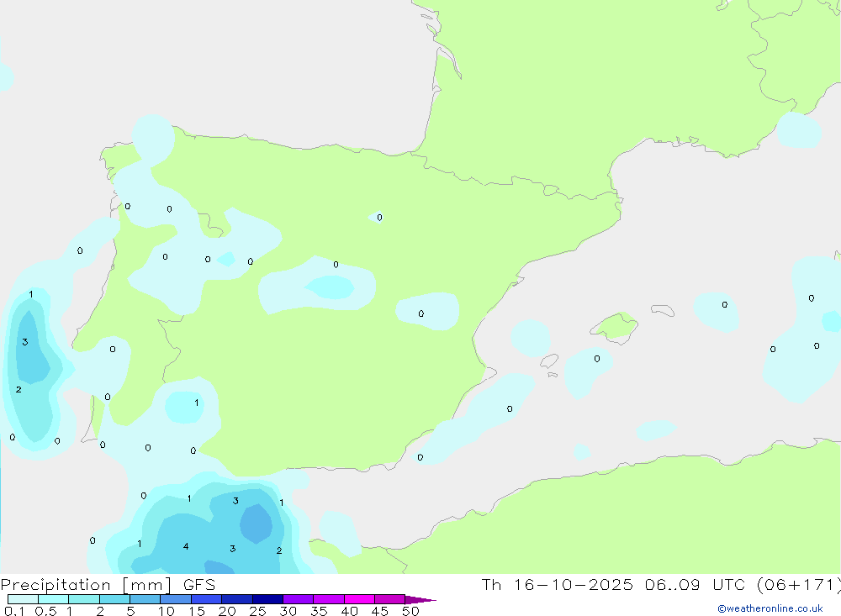Click the "Precipitation [mm]" title text
This screenshot has width=841, height=616.
point(86,585)
